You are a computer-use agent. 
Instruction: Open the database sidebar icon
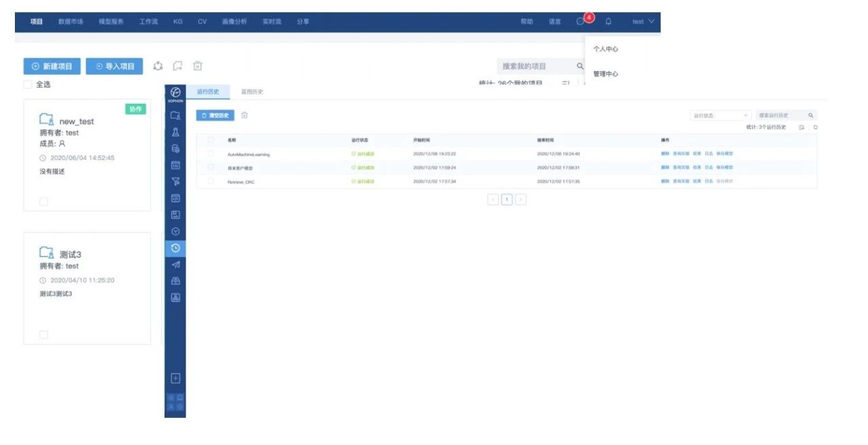175,149
